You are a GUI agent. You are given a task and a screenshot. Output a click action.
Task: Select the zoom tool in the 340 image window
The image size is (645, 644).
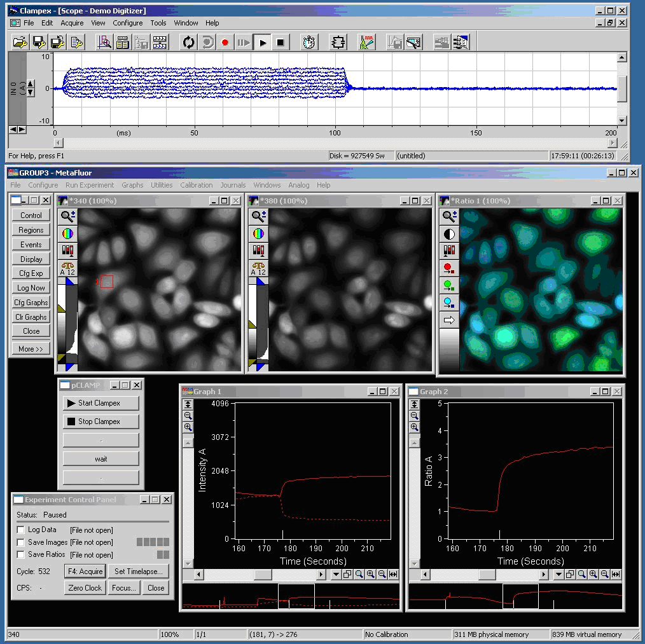point(67,216)
